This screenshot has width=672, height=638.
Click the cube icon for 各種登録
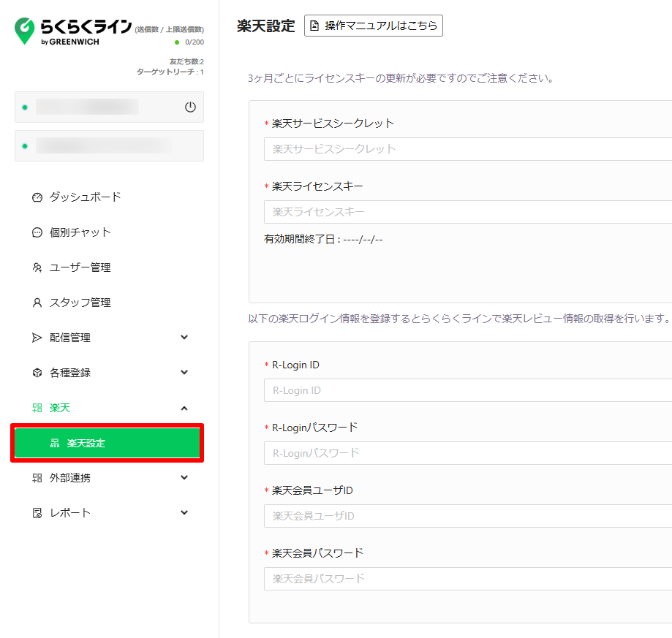[x=37, y=373]
